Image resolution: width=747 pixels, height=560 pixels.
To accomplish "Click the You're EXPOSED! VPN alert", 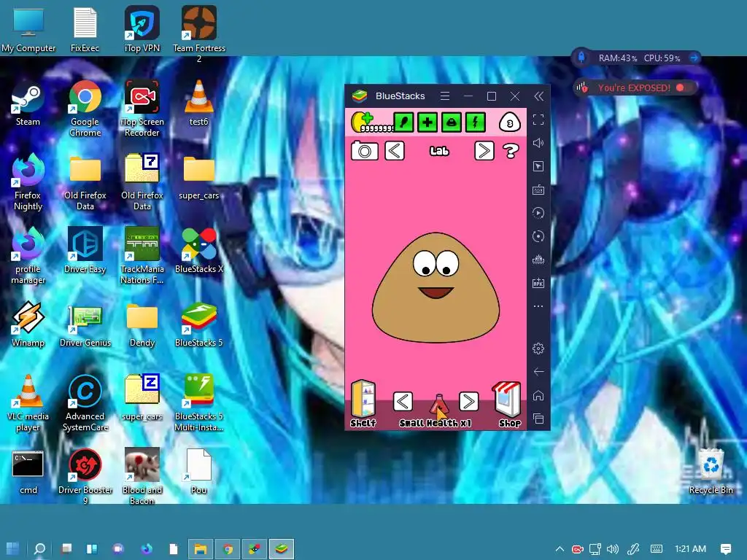I will 635,87.
